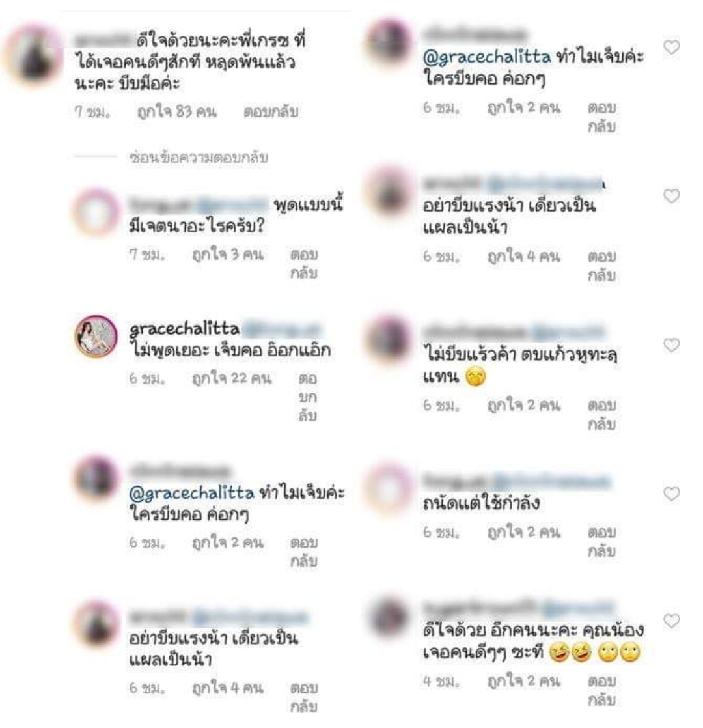703x728 pixels.
Task: Reply to left 'อย่าบีบแรงน้า' comment
Action: pos(304,697)
